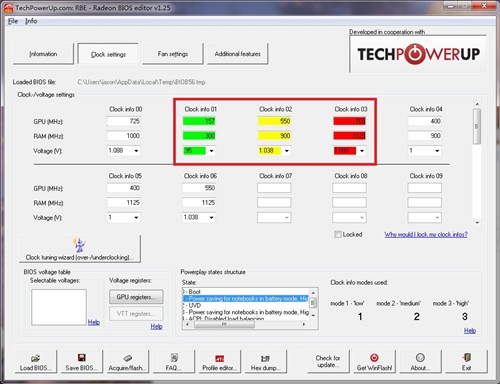The width and height of the screenshot is (500, 384).
Task: Click the clock settings vertical scrollbar thumb
Action: click(x=477, y=126)
